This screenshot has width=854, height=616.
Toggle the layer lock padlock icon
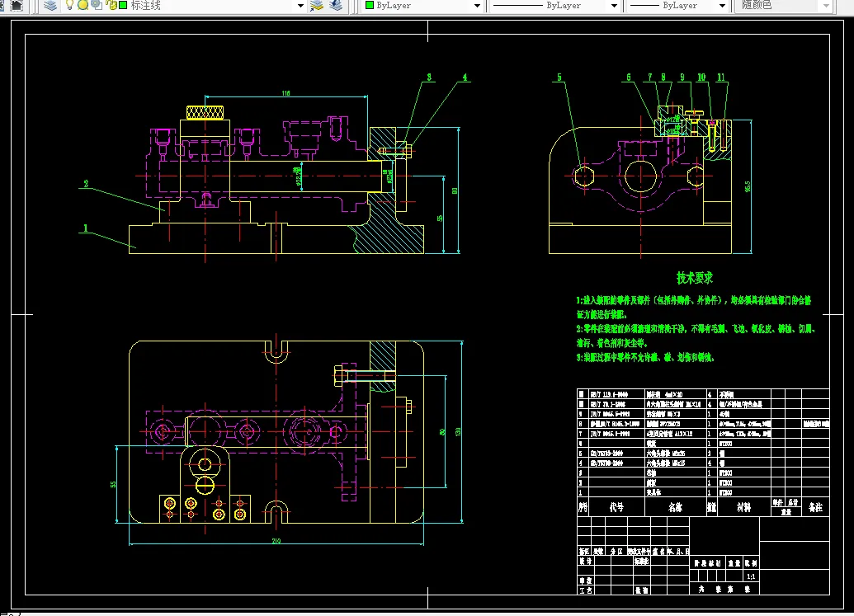[111, 6]
